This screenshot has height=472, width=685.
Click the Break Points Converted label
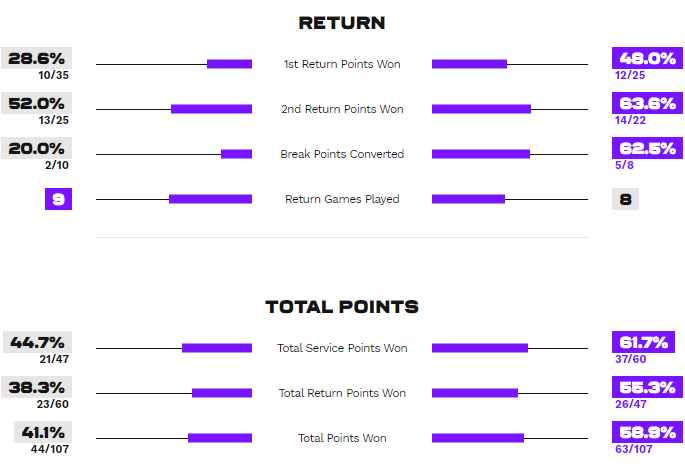pyautogui.click(x=342, y=154)
